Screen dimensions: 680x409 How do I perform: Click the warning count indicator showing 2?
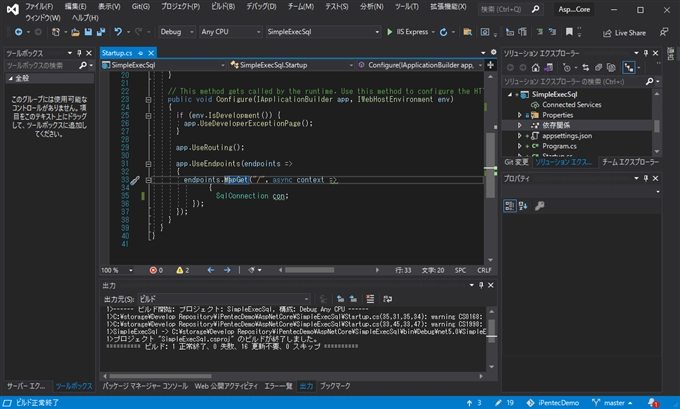point(183,270)
